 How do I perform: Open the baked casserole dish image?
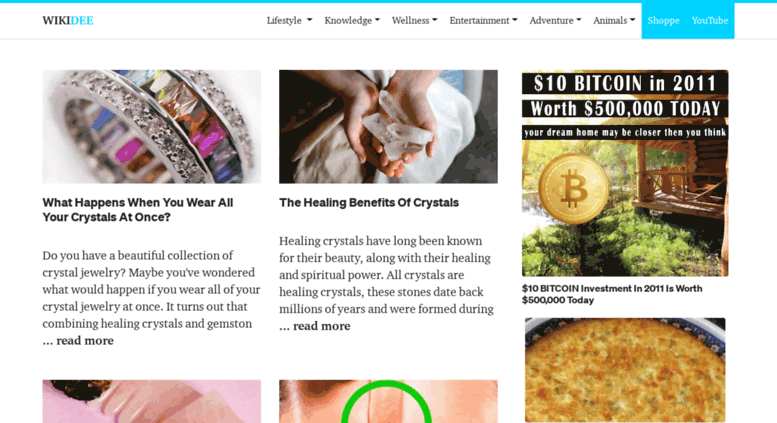pos(625,370)
